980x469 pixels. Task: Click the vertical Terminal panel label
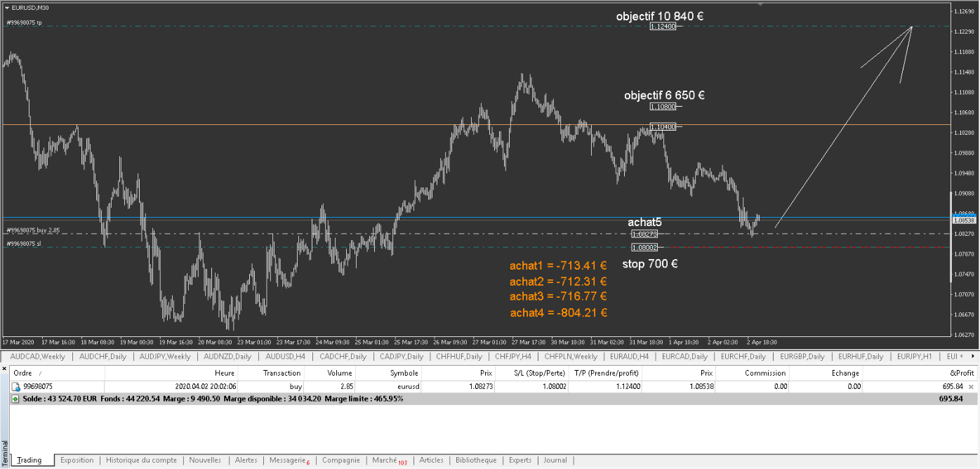coord(4,452)
